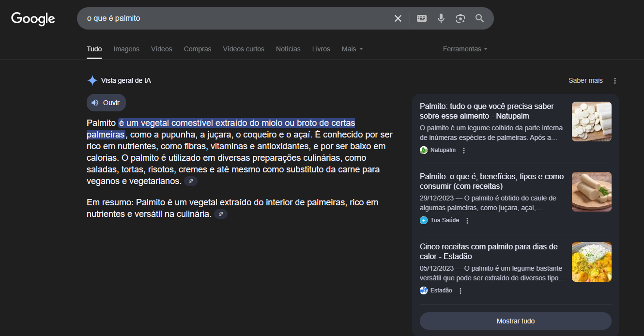Click the 05/12/2023 snippet text
Image resolution: width=644 pixels, height=336 pixels.
coord(492,273)
